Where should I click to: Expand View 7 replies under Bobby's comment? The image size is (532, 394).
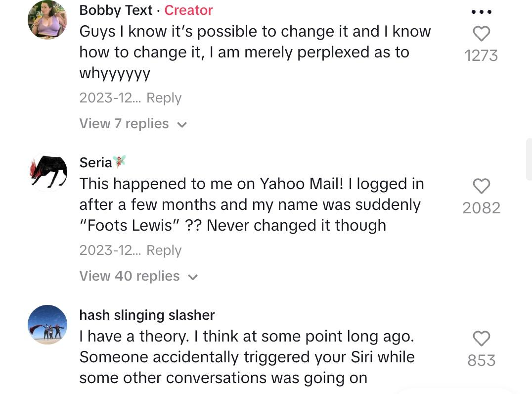click(x=124, y=123)
